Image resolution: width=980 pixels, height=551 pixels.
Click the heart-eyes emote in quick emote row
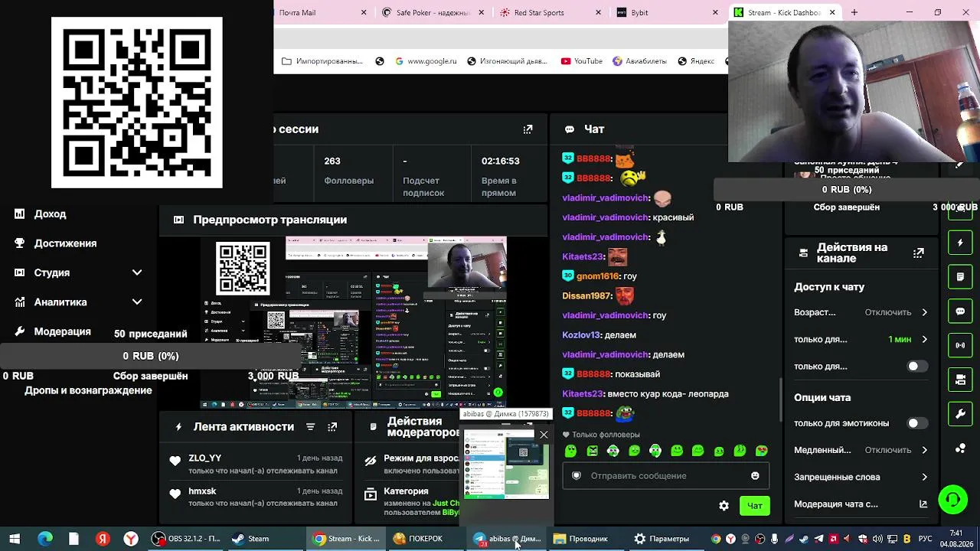tap(761, 452)
